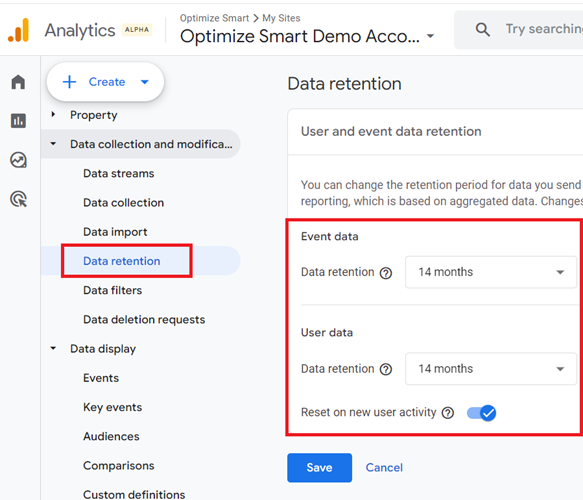Screen dimensions: 583x500
Task: Click User and event data retention heading
Action: [x=391, y=132]
